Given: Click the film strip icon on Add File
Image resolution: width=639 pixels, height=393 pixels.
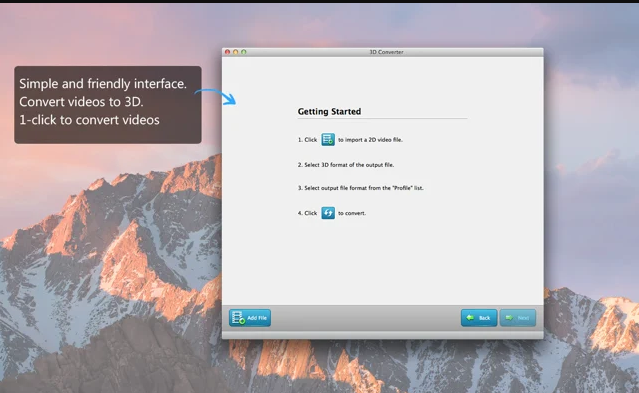Looking at the screenshot, I should [238, 318].
